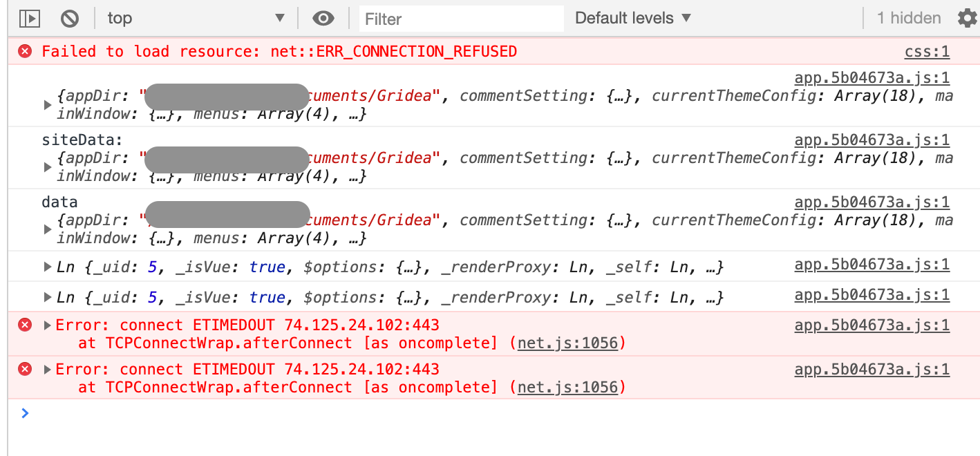The image size is (980, 456).
Task: Click the red error icon on ETIMEDOUT message
Action: coord(24,325)
